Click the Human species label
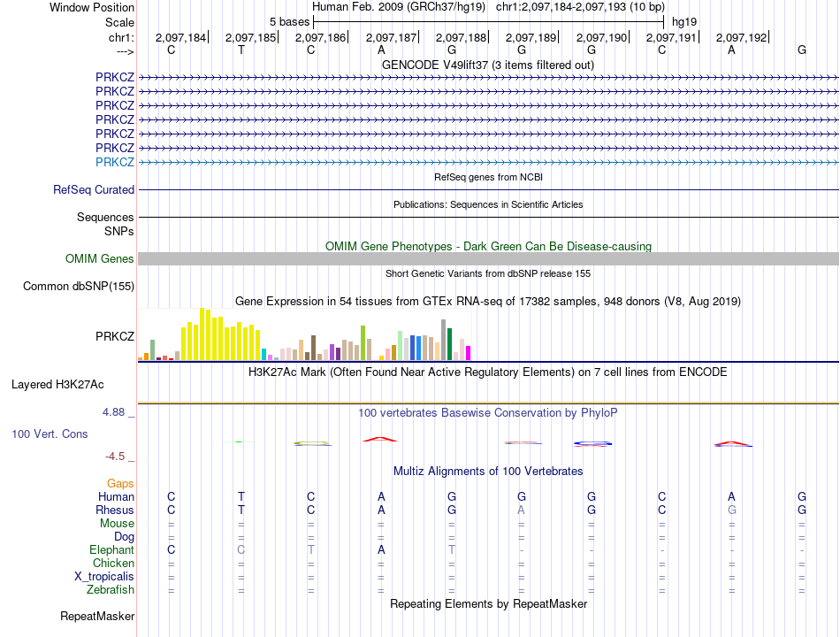The image size is (840, 637). pos(116,497)
